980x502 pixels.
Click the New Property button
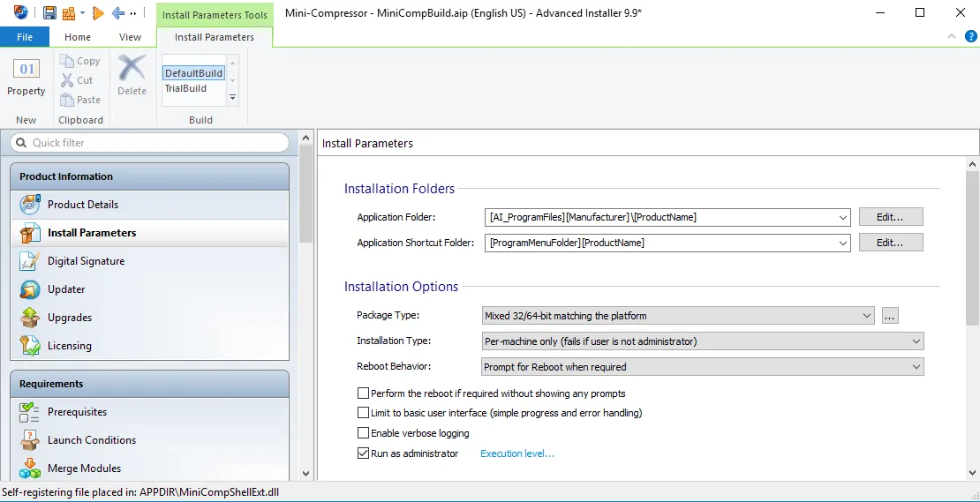pos(26,78)
